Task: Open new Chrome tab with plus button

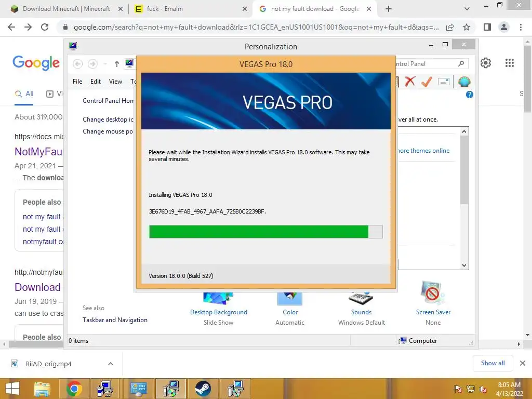Action: (x=389, y=9)
